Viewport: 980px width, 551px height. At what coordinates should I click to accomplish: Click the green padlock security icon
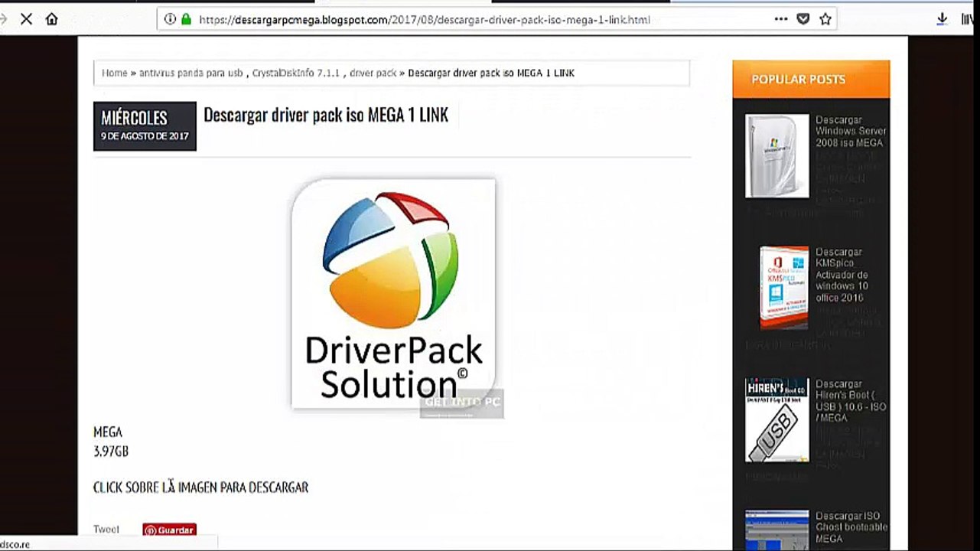pos(186,19)
